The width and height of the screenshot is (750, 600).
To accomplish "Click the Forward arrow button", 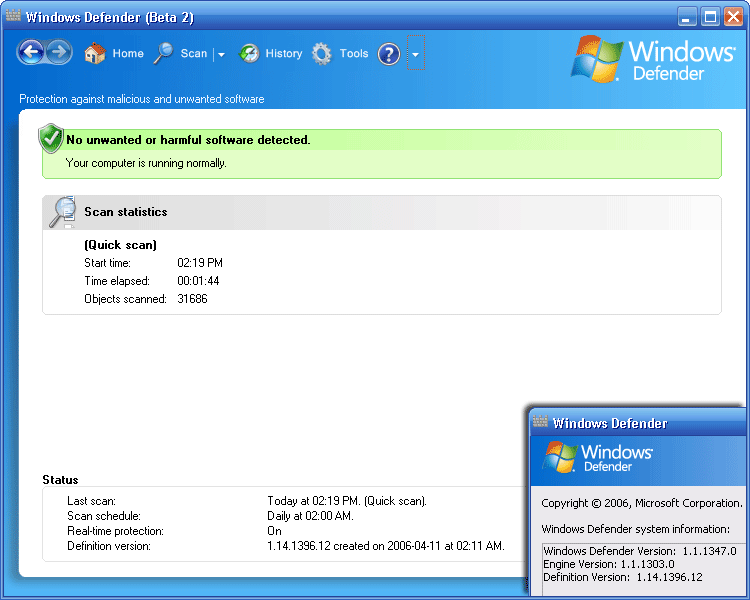I will tap(60, 53).
